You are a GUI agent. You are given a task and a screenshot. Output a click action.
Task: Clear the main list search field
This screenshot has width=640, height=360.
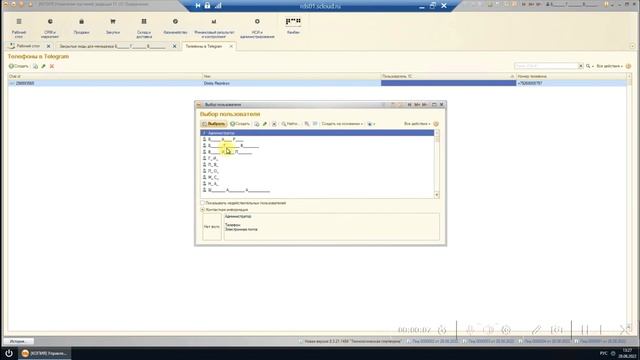(x=581, y=66)
